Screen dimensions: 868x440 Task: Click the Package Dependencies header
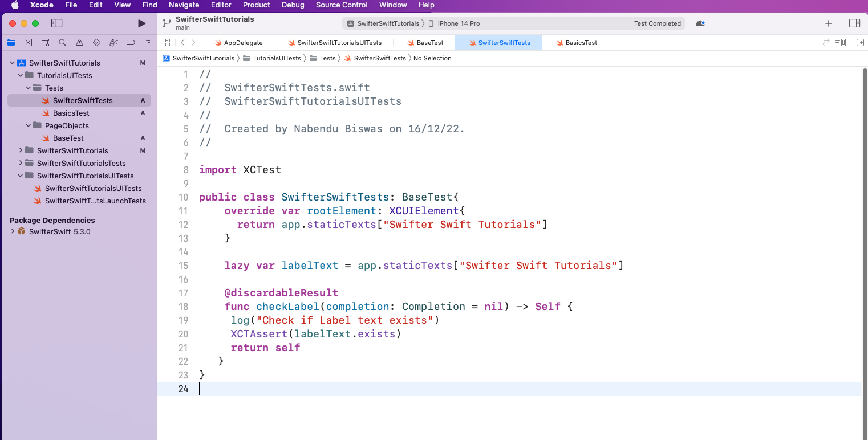coord(52,220)
